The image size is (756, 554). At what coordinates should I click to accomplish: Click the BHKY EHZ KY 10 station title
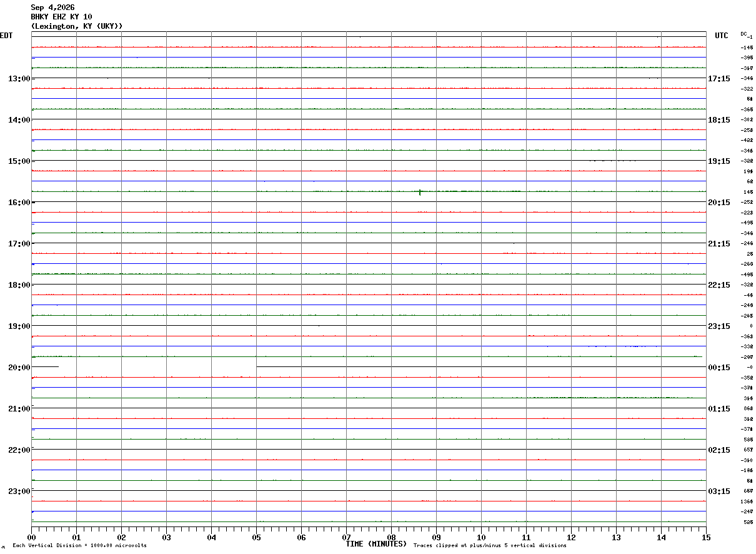[61, 17]
